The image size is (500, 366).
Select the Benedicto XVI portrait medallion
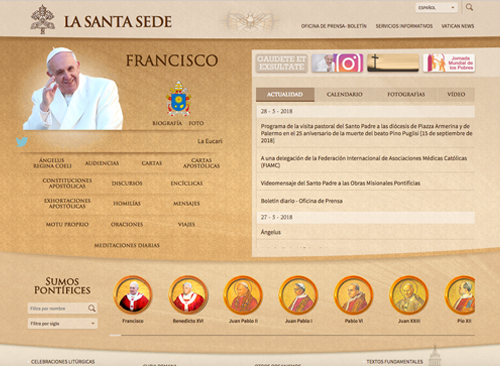[x=188, y=295]
